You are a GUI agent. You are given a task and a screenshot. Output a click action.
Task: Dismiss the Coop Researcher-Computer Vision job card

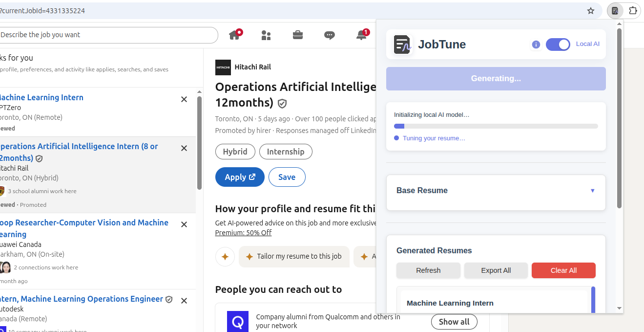[x=184, y=224]
